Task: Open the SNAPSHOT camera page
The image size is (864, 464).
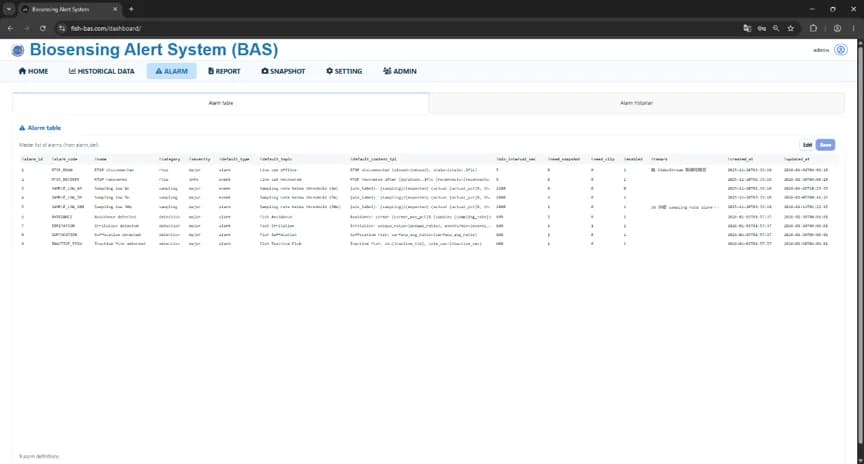Action: pos(283,71)
